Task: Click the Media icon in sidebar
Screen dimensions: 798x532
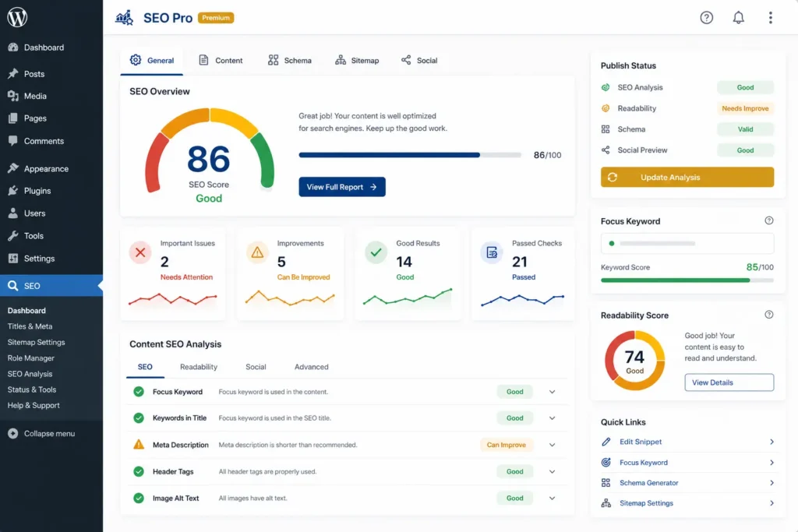Action: tap(13, 96)
